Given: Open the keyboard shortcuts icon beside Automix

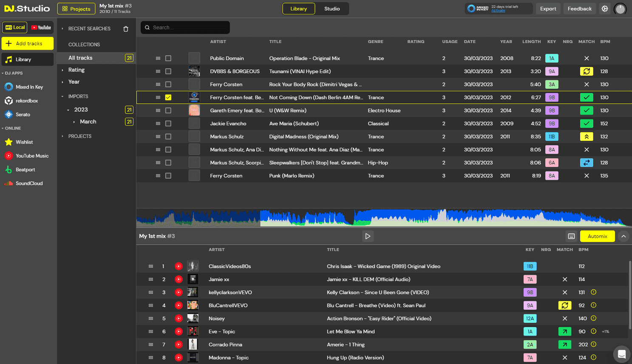Looking at the screenshot, I should 570,236.
